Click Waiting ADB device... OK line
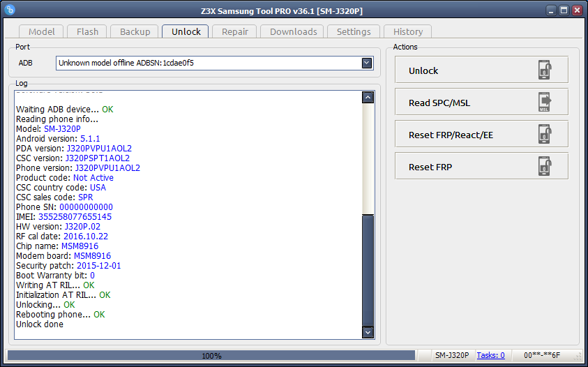The image size is (588, 367). pos(64,110)
